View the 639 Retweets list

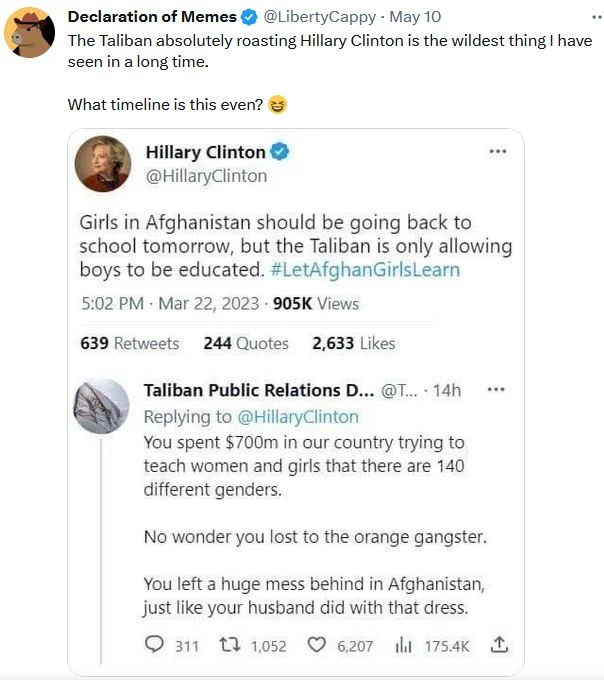click(129, 343)
